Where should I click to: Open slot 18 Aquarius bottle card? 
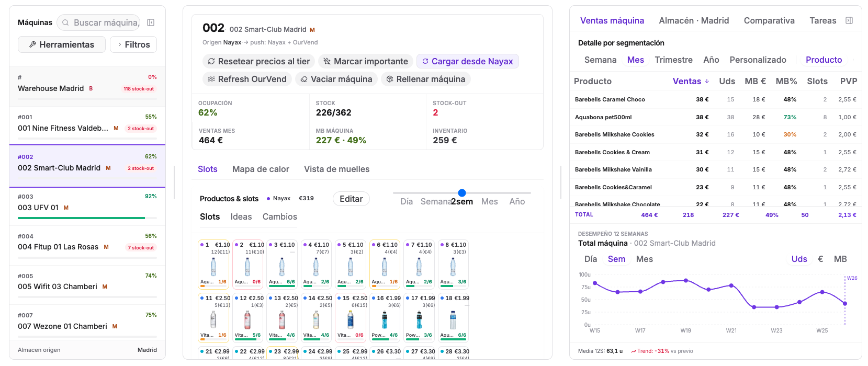pos(453,317)
